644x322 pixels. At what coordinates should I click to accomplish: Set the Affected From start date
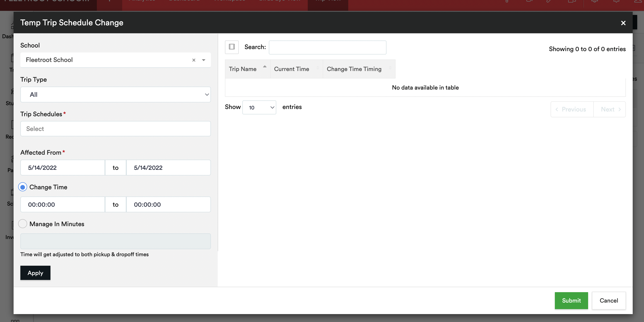click(x=62, y=168)
